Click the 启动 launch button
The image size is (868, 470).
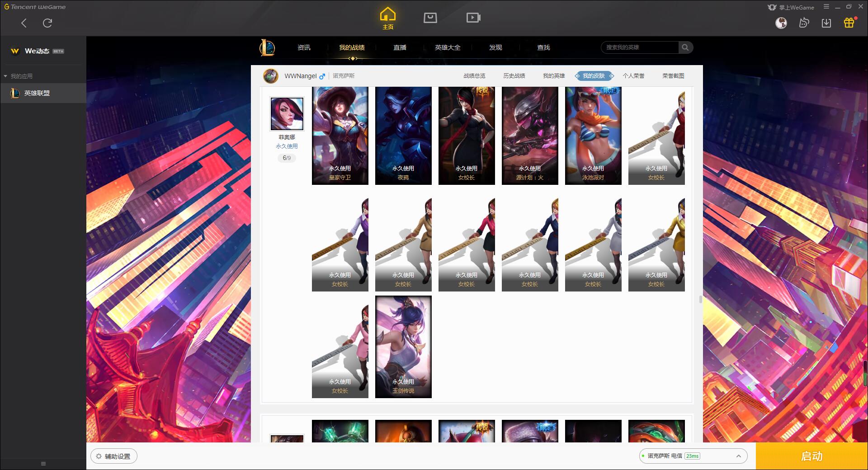pos(811,456)
